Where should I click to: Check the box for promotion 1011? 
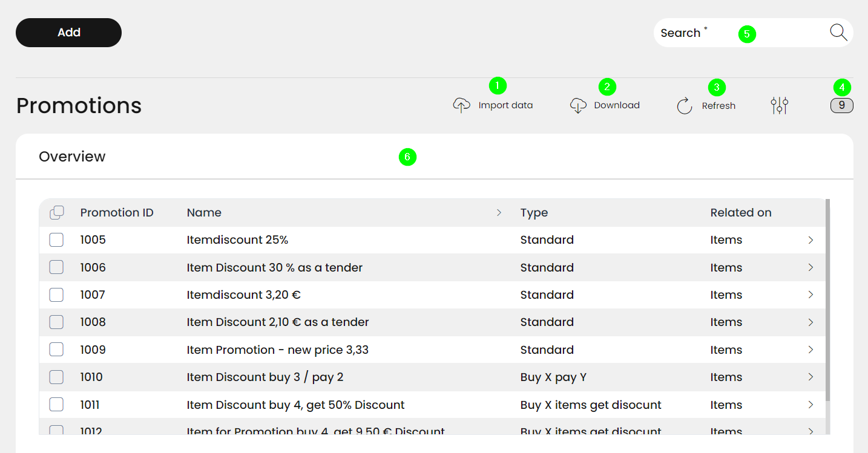(56, 405)
